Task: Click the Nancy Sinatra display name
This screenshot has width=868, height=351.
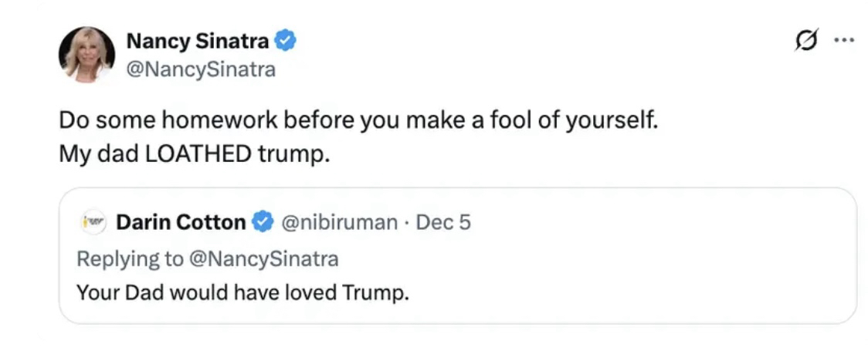Action: tap(197, 40)
